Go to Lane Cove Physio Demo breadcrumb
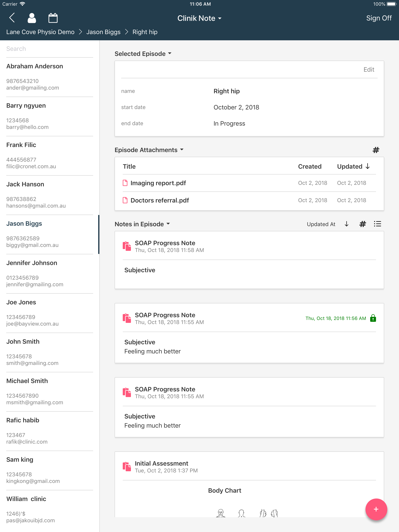The image size is (399, 532). pyautogui.click(x=40, y=32)
